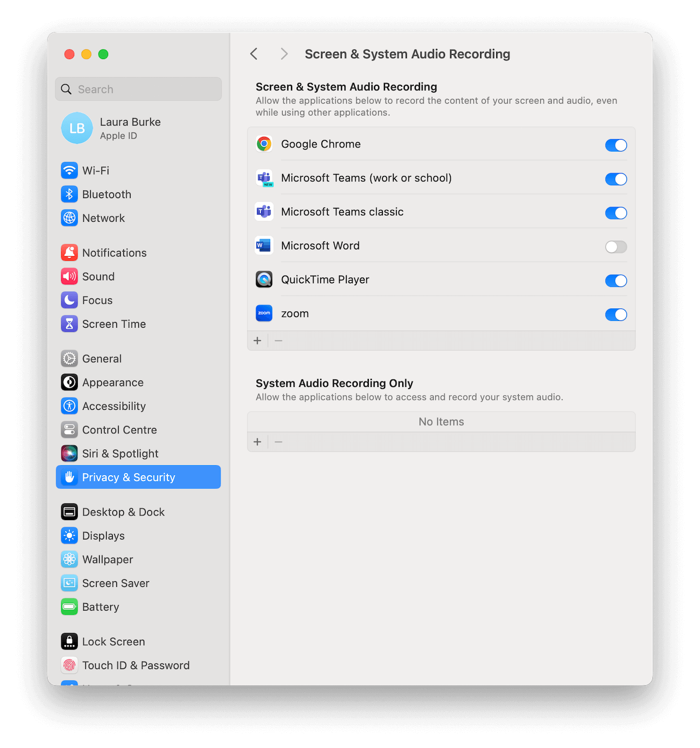The height and width of the screenshot is (748, 700).
Task: Click the zoom app icon
Action: [264, 314]
